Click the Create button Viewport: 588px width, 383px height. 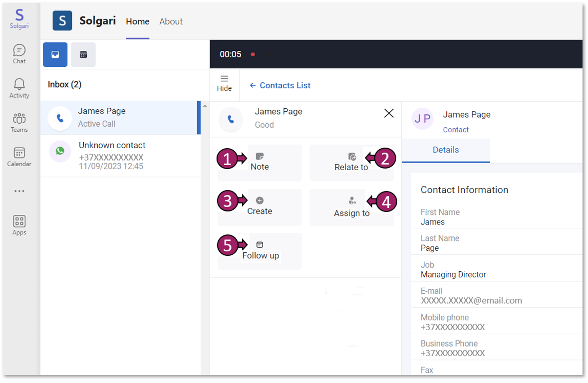[x=260, y=206]
